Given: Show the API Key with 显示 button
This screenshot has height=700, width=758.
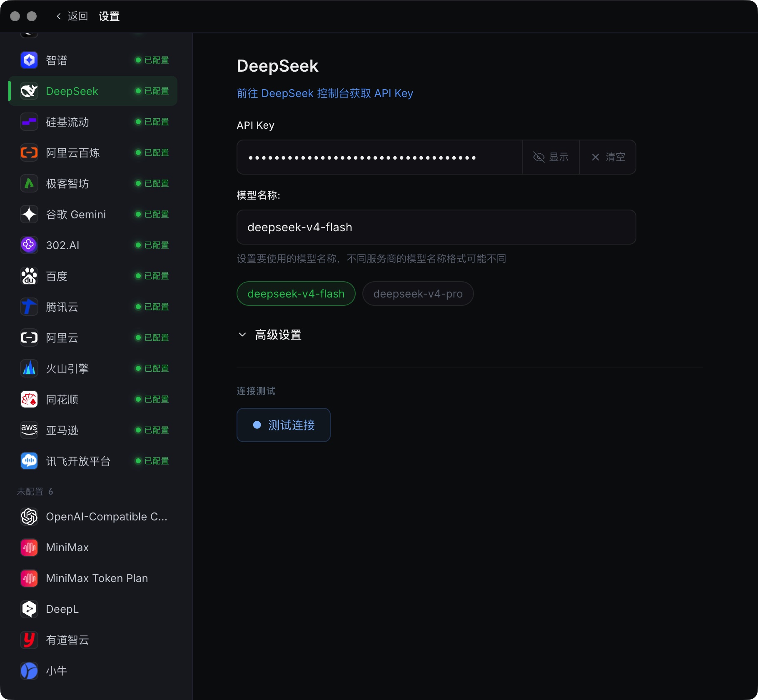Looking at the screenshot, I should 551,157.
